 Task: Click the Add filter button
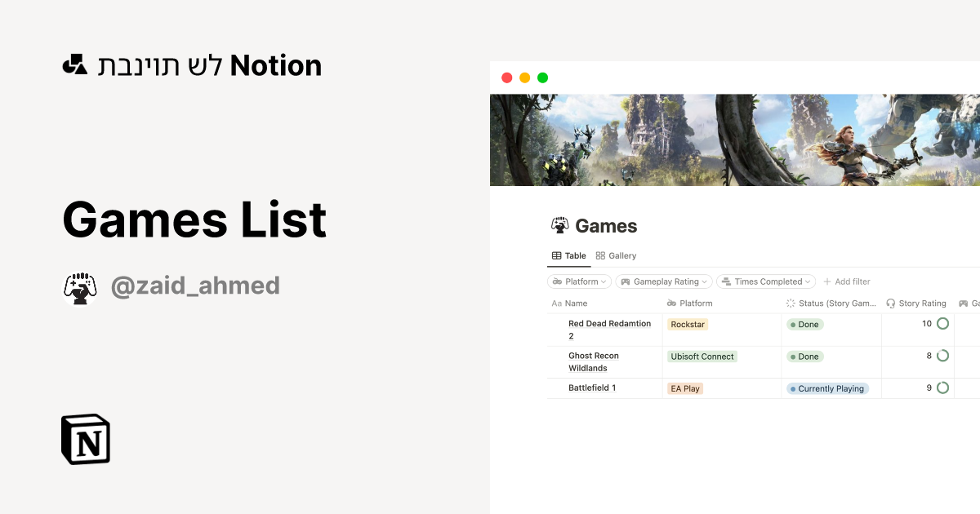(847, 281)
